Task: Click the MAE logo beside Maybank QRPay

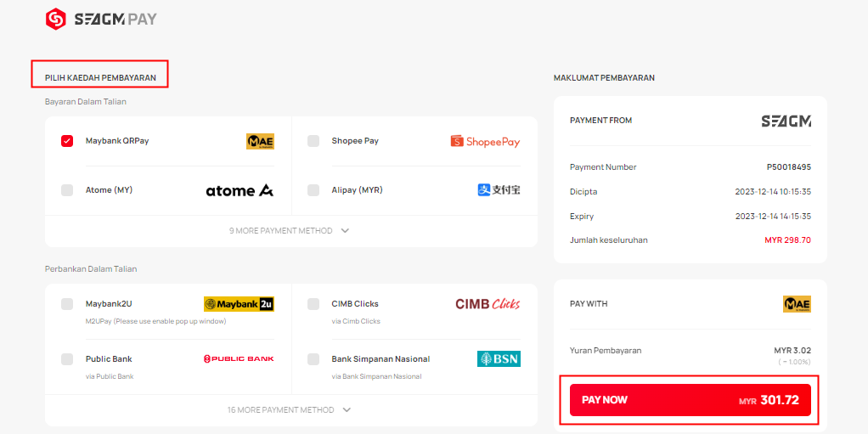Action: [x=260, y=141]
